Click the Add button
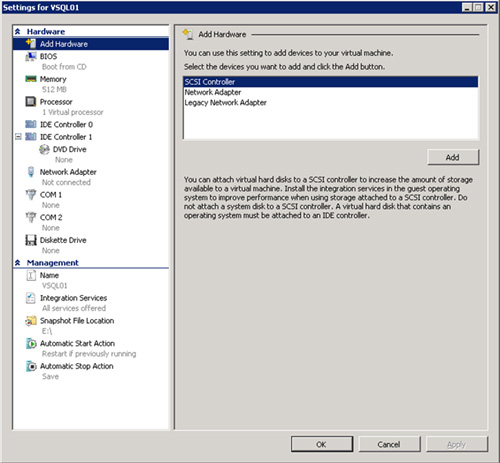This screenshot has width=500, height=463. 453,157
